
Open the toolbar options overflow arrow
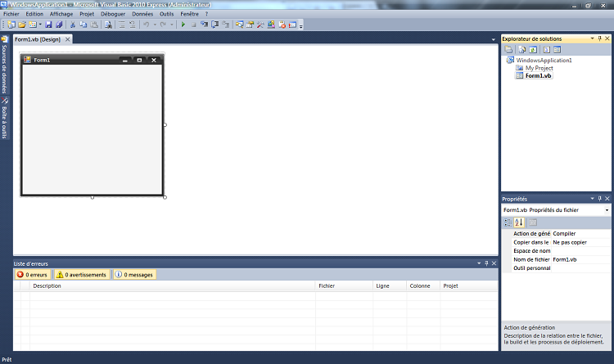[x=300, y=26]
